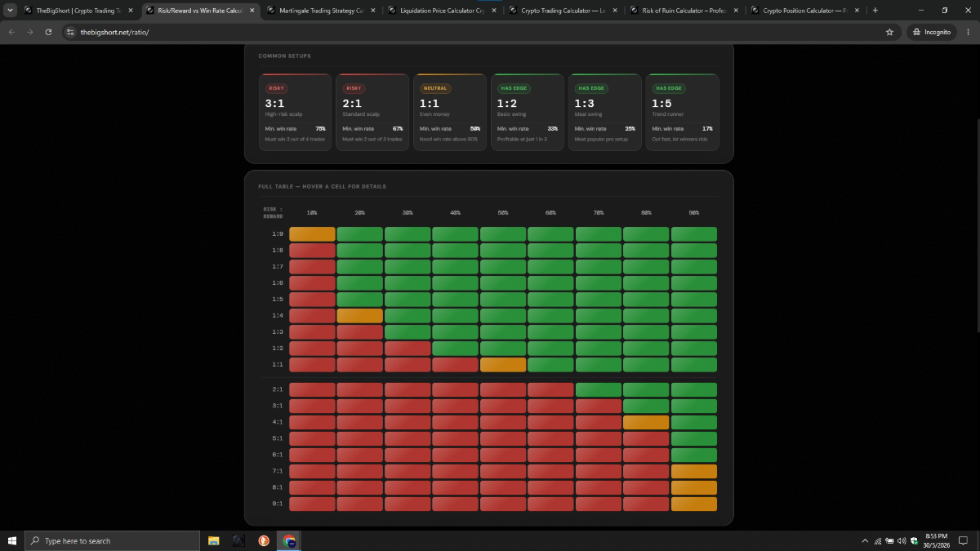Select the 1:5 Trend runner card
This screenshot has height=551, width=980.
coord(683,112)
